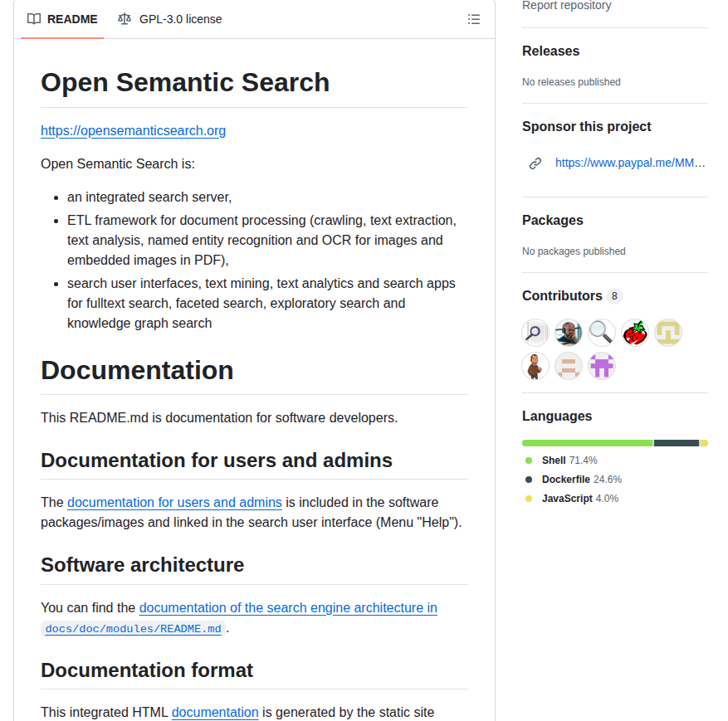Click the dark Dockerfile language dot
Screen dimensions: 728x721
pyautogui.click(x=529, y=479)
